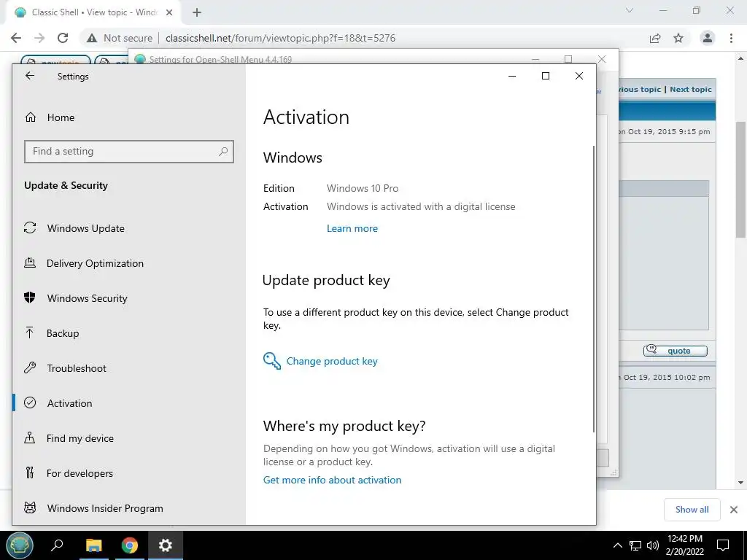Viewport: 747px width, 560px height.
Task: Click the Chrome back navigation arrow
Action: tap(16, 38)
